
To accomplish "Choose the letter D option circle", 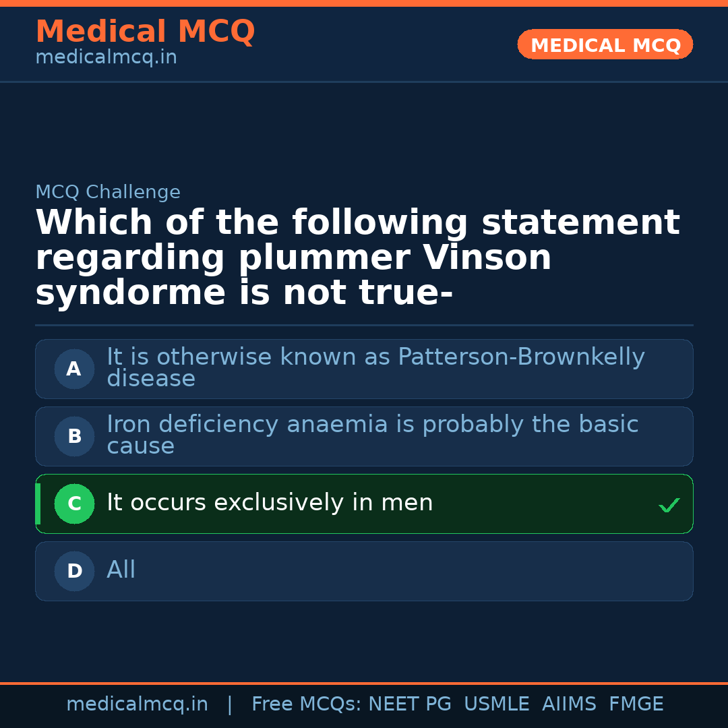I will click(74, 571).
